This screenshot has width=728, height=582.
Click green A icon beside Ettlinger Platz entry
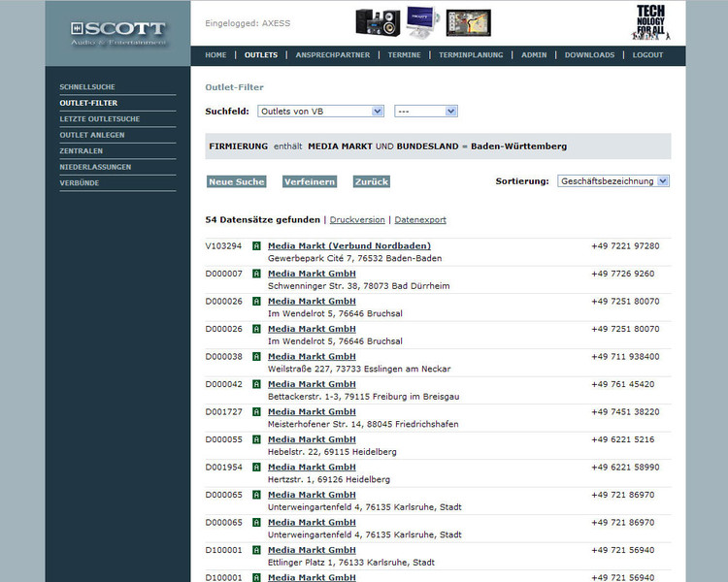pyautogui.click(x=256, y=550)
